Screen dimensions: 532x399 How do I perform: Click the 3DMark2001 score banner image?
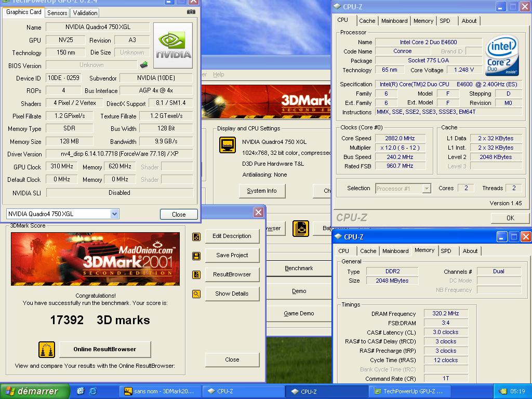(96, 259)
